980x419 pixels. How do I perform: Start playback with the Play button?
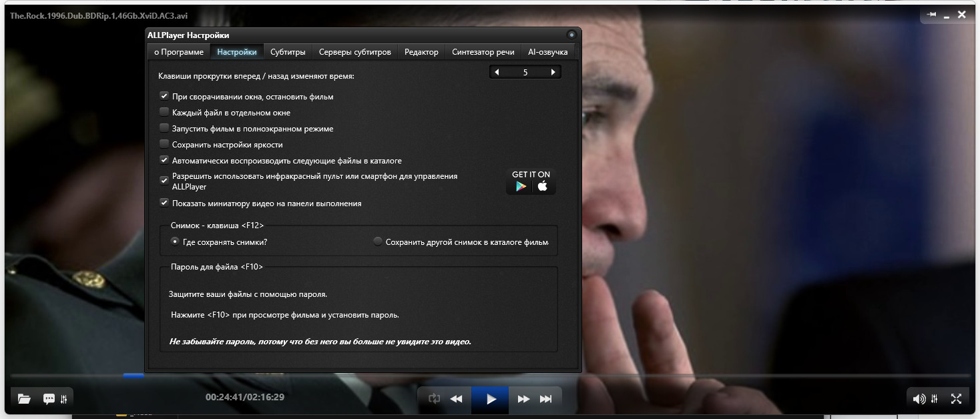491,399
